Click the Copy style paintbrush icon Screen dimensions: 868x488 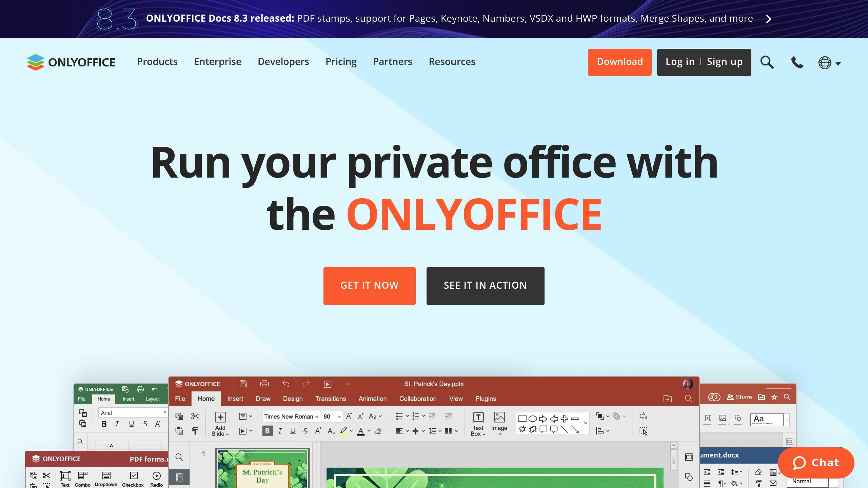pos(195,431)
